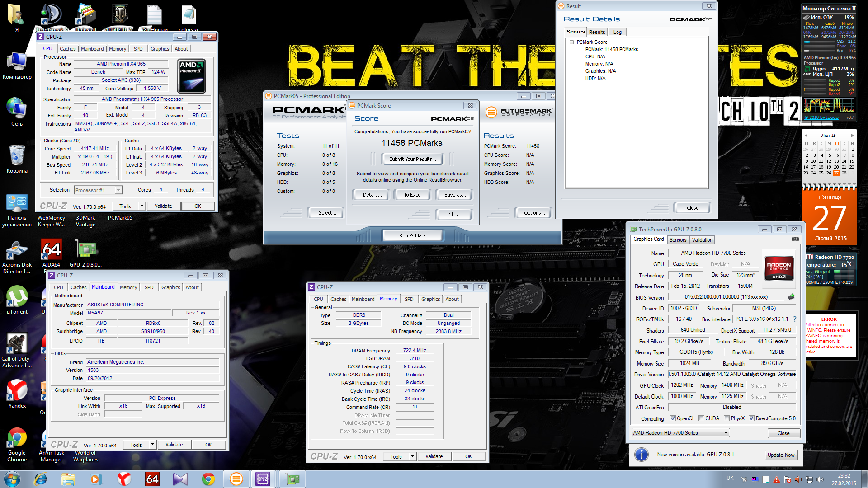
Task: Open the GPU-Z.0.8.0 desktop shortcut
Action: pos(85,254)
